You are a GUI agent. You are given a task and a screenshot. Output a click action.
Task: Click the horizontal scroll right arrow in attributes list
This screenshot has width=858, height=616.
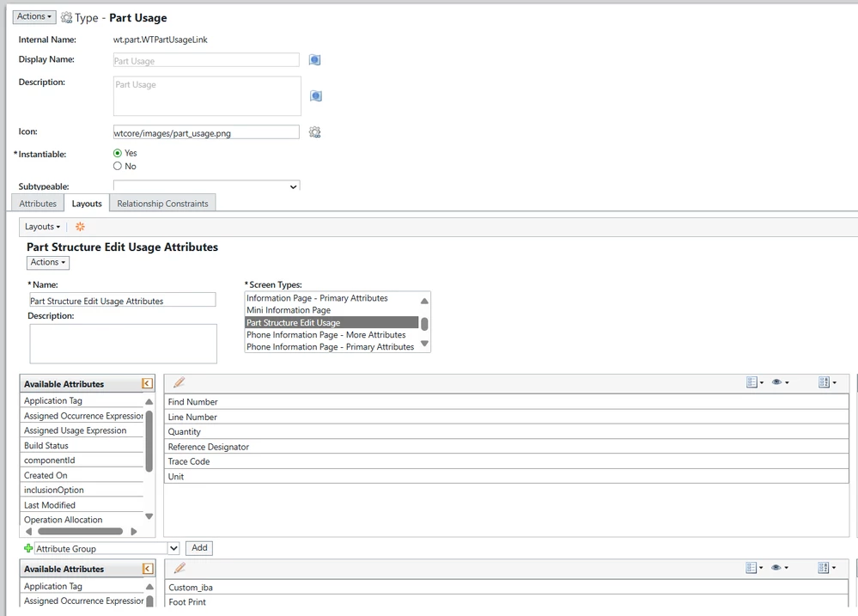pyautogui.click(x=133, y=531)
